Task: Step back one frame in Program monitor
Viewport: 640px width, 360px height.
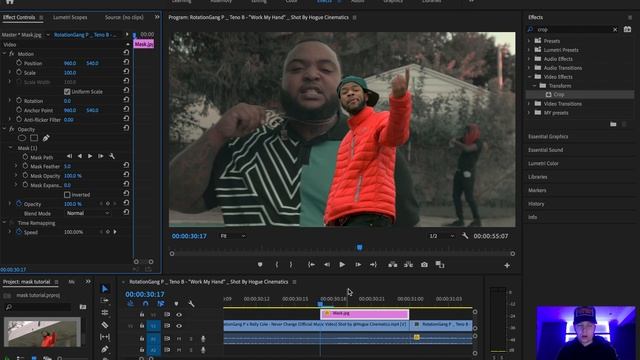Action: (327, 264)
